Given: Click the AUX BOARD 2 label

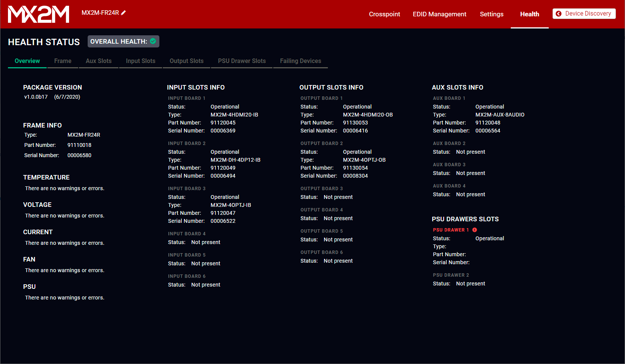Looking at the screenshot, I should pyautogui.click(x=449, y=143).
